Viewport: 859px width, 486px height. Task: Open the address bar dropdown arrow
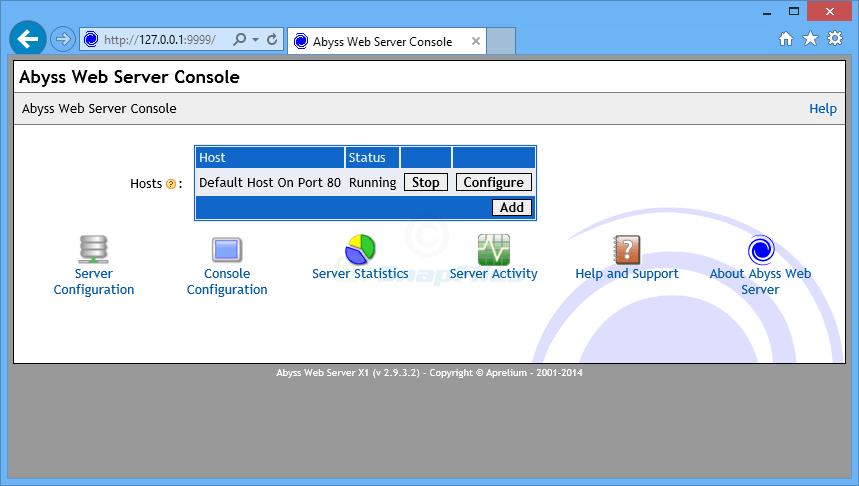[255, 39]
